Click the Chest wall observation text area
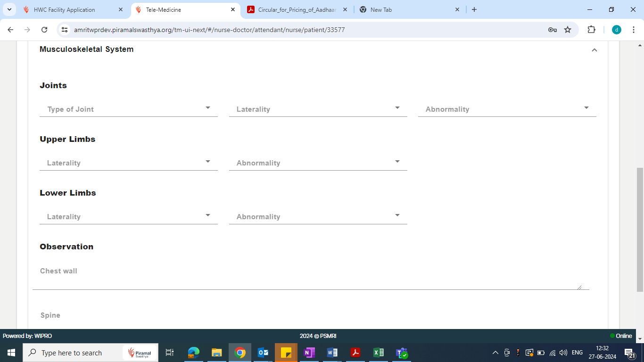The height and width of the screenshot is (362, 644). pyautogui.click(x=311, y=277)
